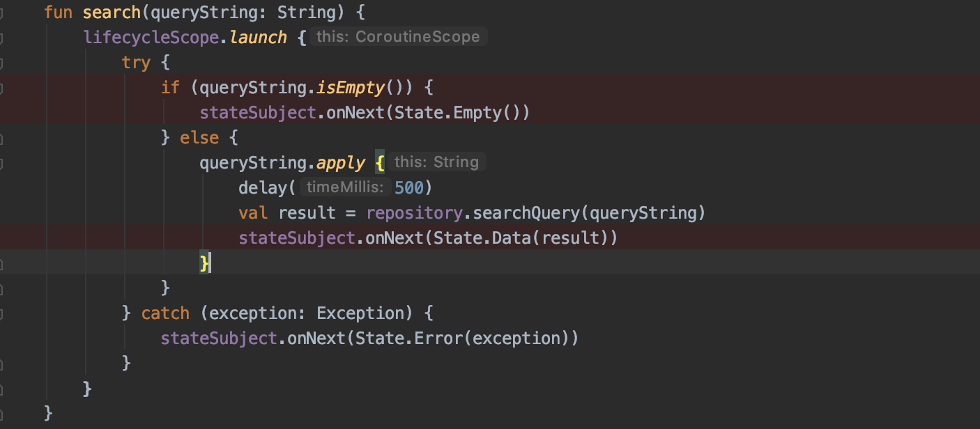980x429 pixels.
Task: Click the apply extension function call
Action: pyautogui.click(x=341, y=162)
